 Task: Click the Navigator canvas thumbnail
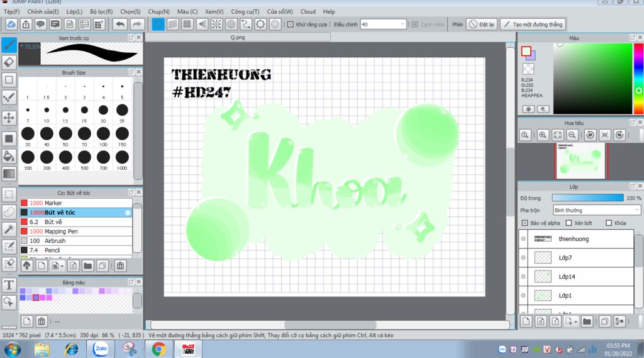pyautogui.click(x=580, y=160)
